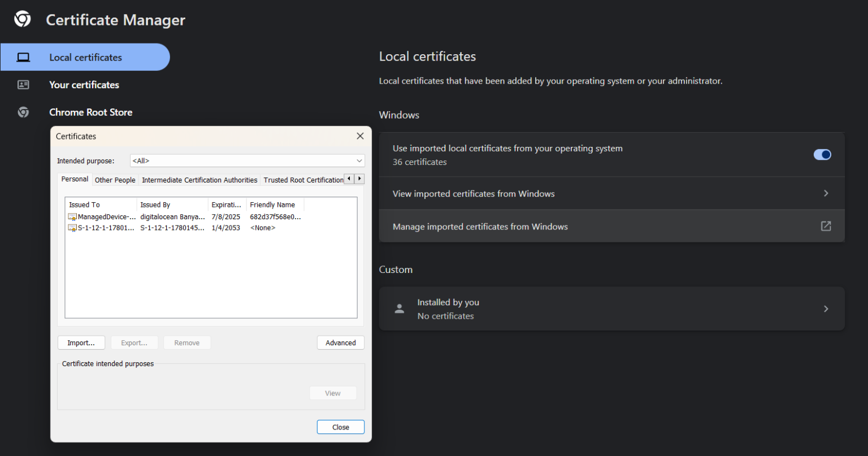Click the Your certificates contact card icon
Screen dimensions: 868x456
click(23, 84)
